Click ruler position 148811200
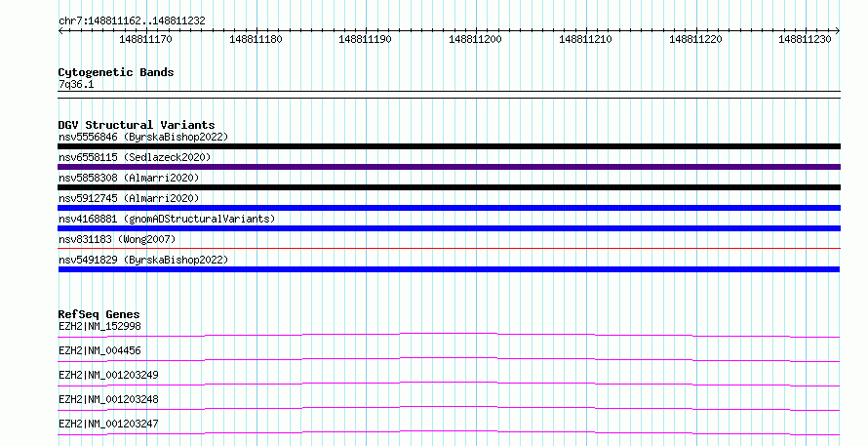Image resolution: width=868 pixels, height=446 pixels. [476, 39]
